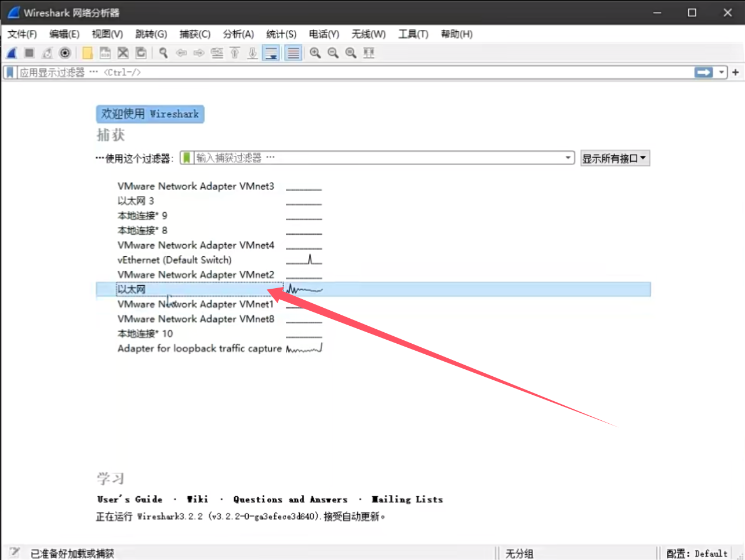Jump to last packet icon
The width and height of the screenshot is (745, 560).
coord(253,53)
